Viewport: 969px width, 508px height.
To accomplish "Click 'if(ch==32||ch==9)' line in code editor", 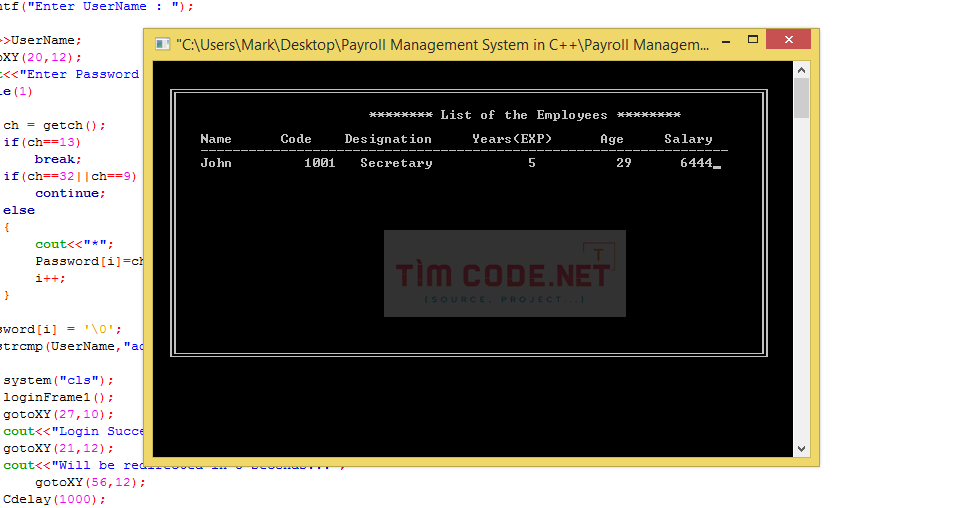I will 70,176.
